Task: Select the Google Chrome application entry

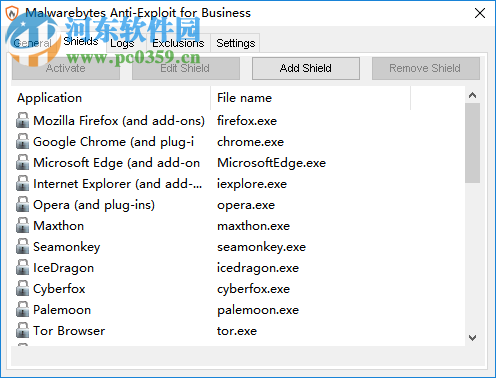Action: [x=114, y=142]
